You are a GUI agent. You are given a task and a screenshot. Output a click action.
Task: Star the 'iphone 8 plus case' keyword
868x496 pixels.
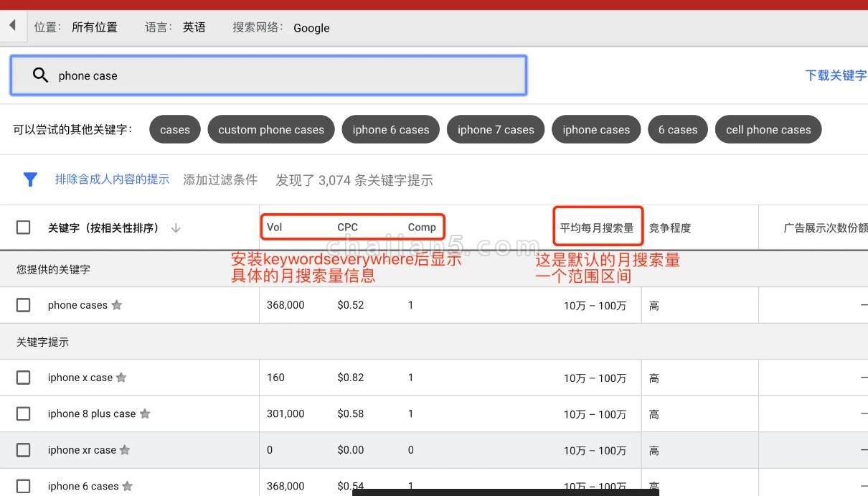click(x=145, y=413)
